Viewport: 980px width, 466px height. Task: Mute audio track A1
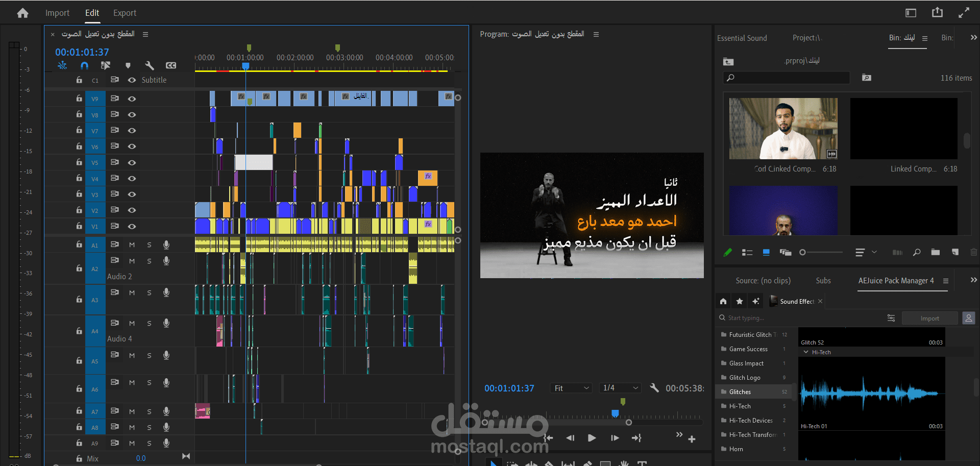point(132,245)
